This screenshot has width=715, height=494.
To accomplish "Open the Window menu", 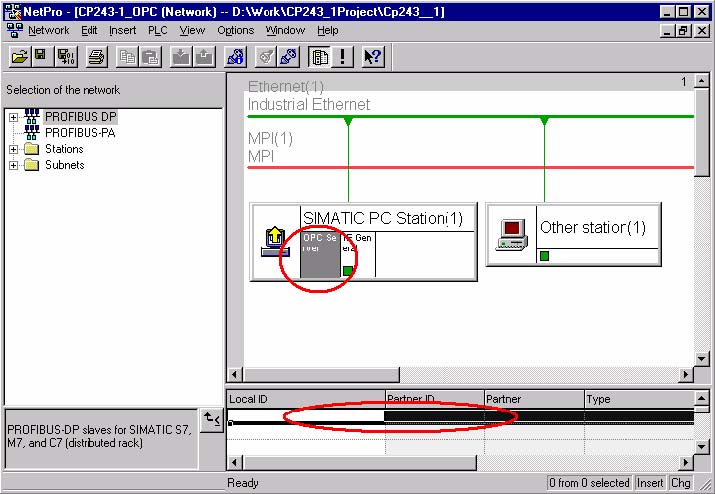I will [285, 31].
